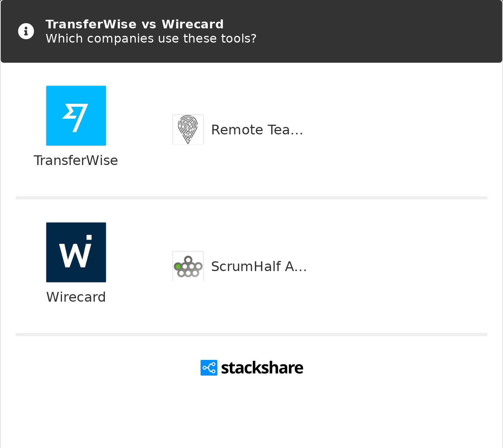Select the TransferWise text label
Image resolution: width=503 pixels, height=448 pixels.
coord(76,161)
